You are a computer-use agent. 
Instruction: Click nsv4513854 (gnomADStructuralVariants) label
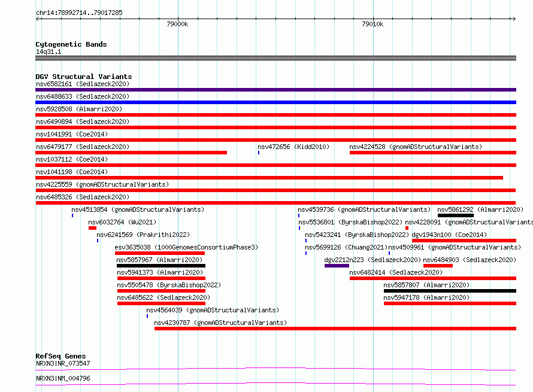click(x=138, y=209)
